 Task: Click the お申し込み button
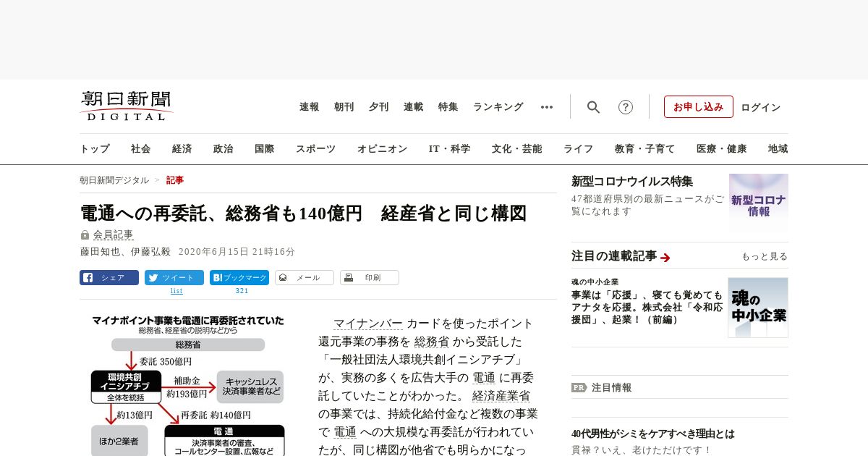coord(699,107)
